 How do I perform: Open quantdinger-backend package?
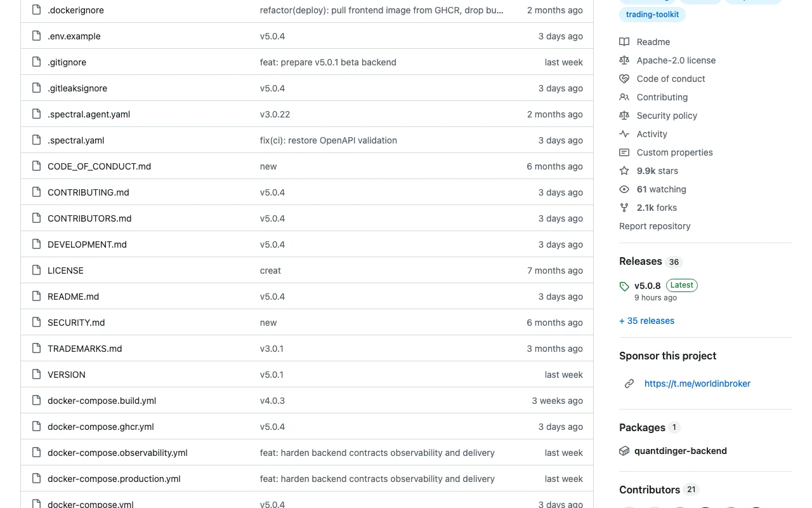click(x=681, y=451)
